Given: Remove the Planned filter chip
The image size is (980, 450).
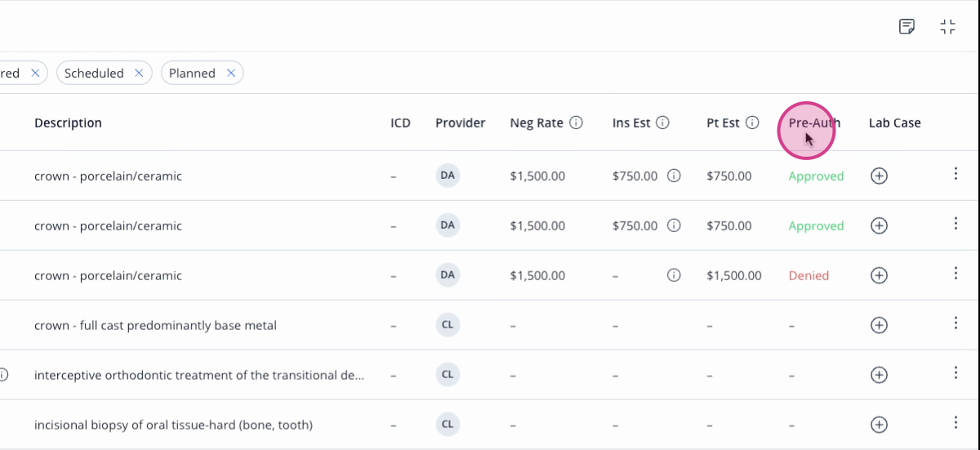Looking at the screenshot, I should pyautogui.click(x=231, y=73).
